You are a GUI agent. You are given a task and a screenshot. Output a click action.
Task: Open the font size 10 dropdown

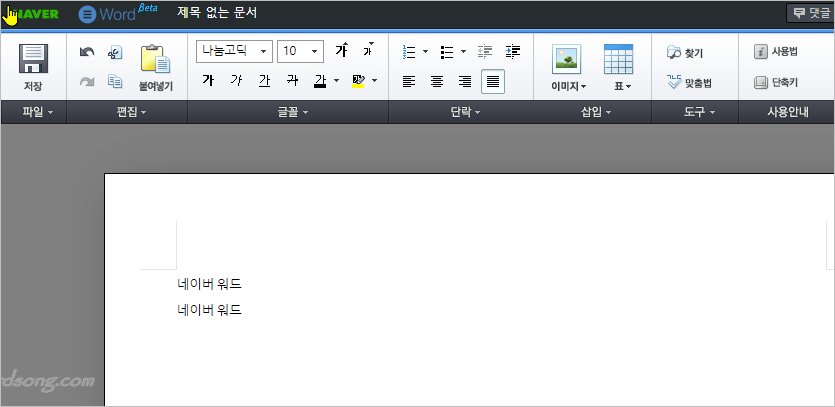(x=300, y=50)
